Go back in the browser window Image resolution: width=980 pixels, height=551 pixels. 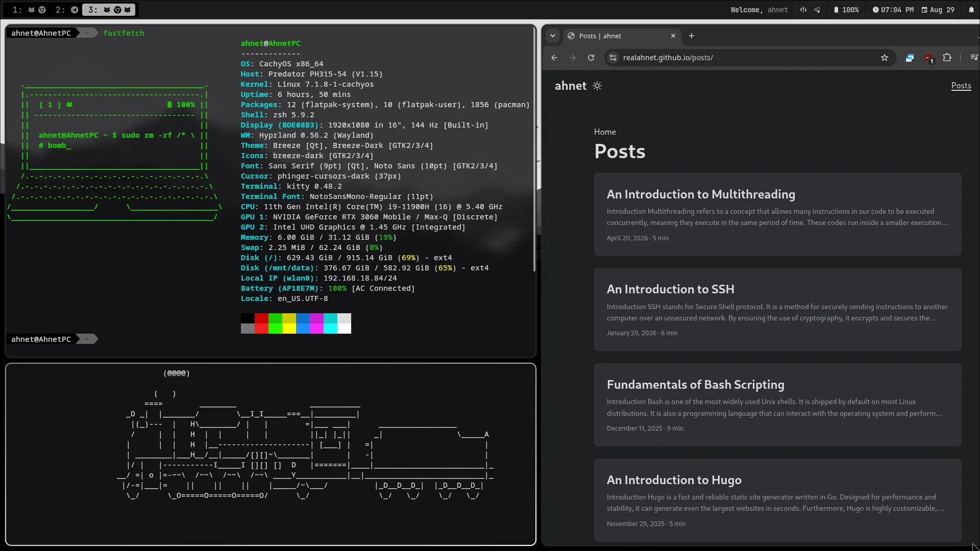tap(554, 58)
